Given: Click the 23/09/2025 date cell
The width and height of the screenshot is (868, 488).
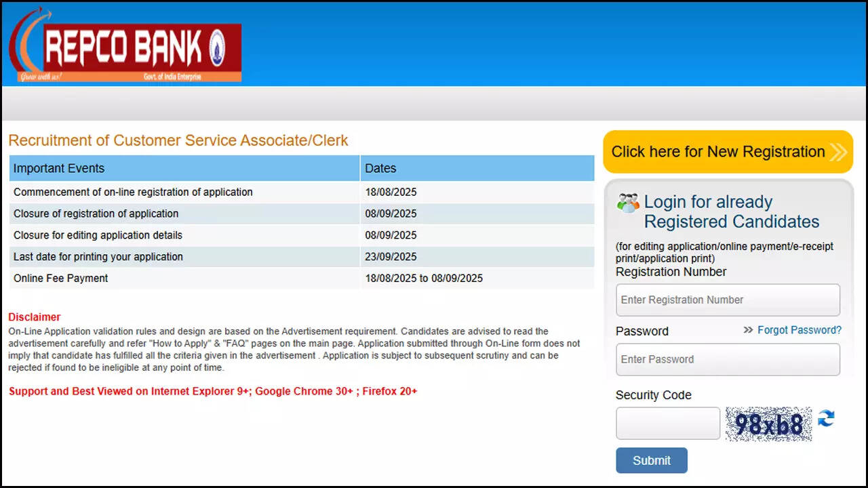Looking at the screenshot, I should [477, 257].
